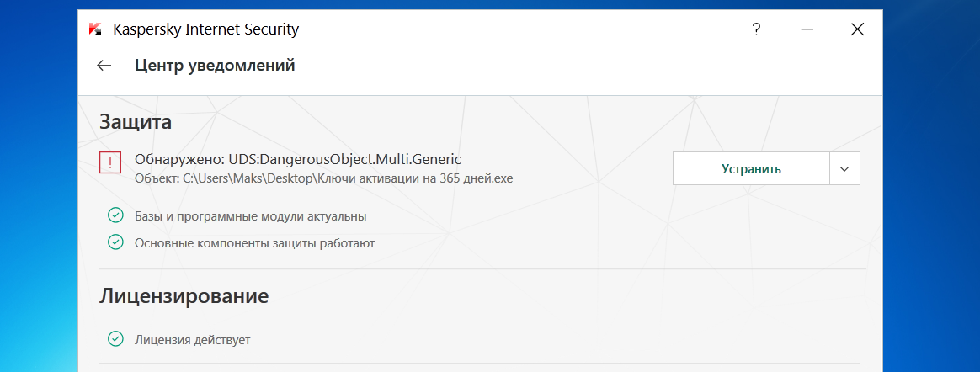The image size is (980, 372).
Task: Click the green check icon beside "Основные компоненты защиты работают"
Action: [115, 242]
